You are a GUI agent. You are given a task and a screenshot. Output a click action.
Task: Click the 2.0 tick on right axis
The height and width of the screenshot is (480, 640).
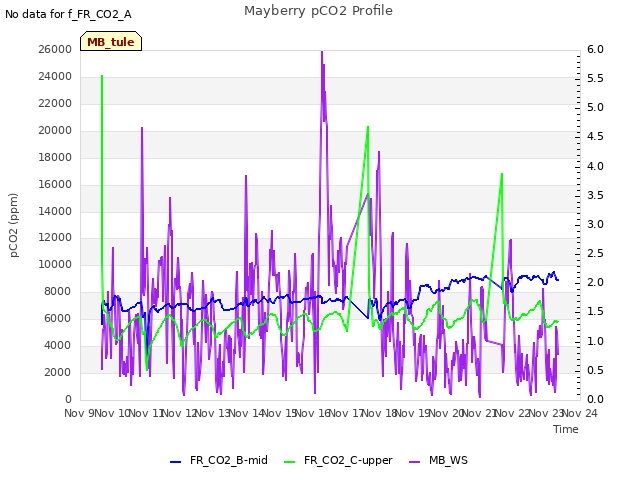click(595, 282)
